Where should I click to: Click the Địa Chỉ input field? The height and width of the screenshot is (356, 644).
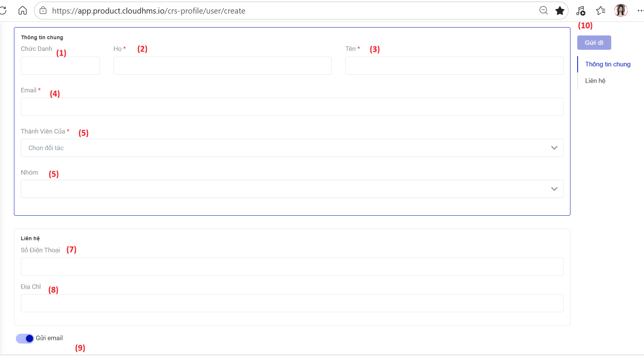(292, 303)
